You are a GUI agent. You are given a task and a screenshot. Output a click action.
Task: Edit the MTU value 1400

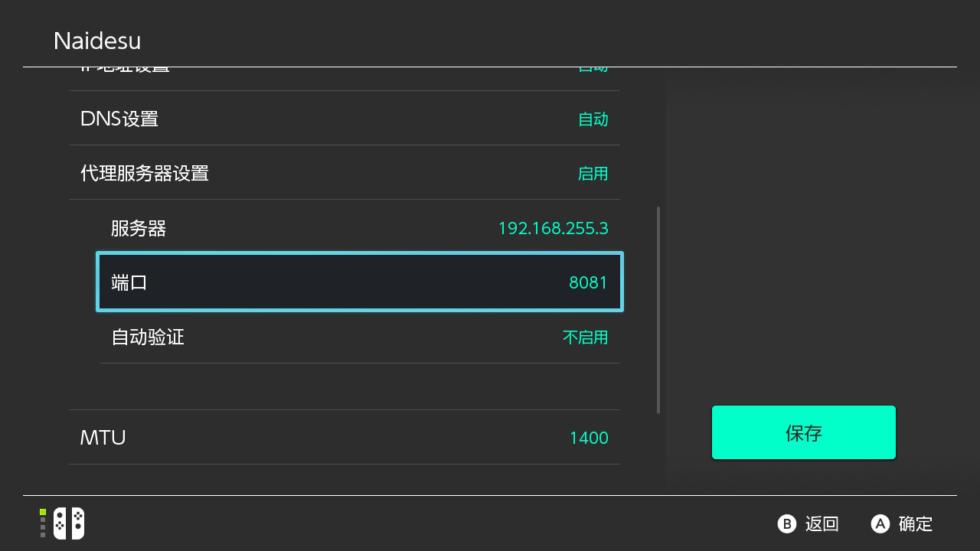(588, 438)
